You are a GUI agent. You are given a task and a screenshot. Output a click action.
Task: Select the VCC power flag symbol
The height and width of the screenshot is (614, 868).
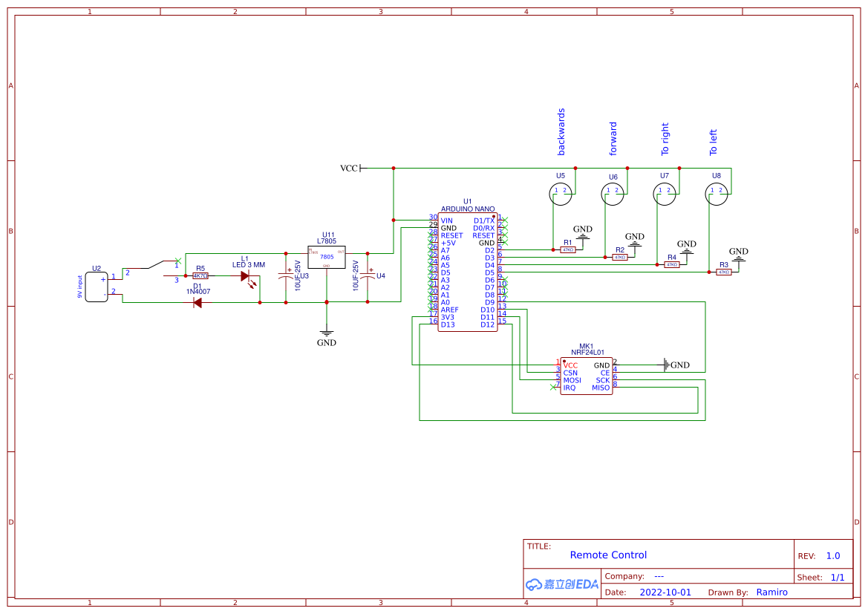[353, 169]
